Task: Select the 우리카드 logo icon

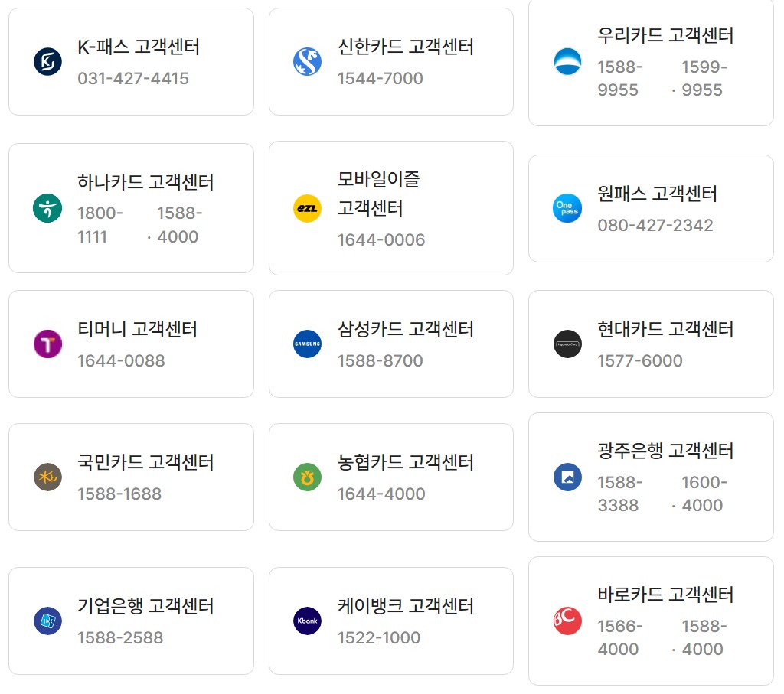Action: tap(567, 62)
